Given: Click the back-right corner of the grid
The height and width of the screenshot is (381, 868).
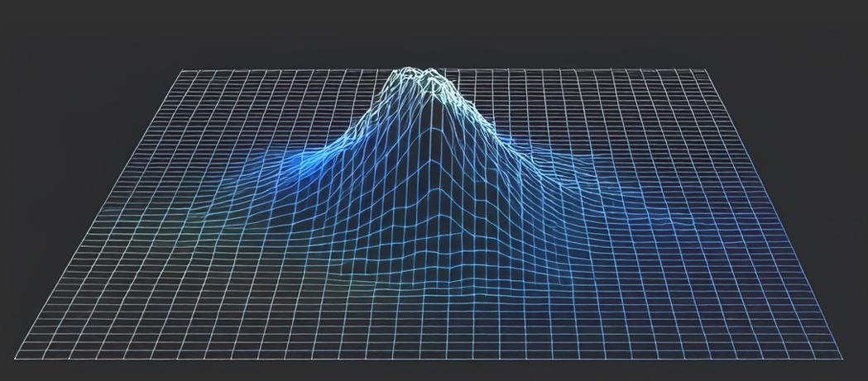Looking at the screenshot, I should pyautogui.click(x=707, y=70).
